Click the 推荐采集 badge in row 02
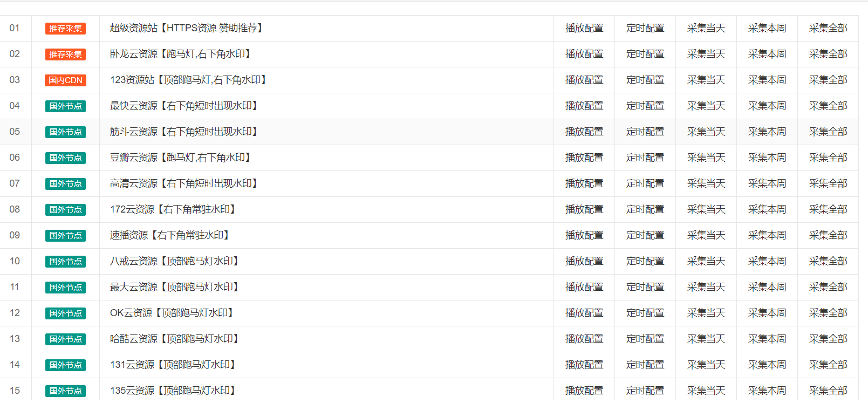868x410 pixels. pos(65,54)
